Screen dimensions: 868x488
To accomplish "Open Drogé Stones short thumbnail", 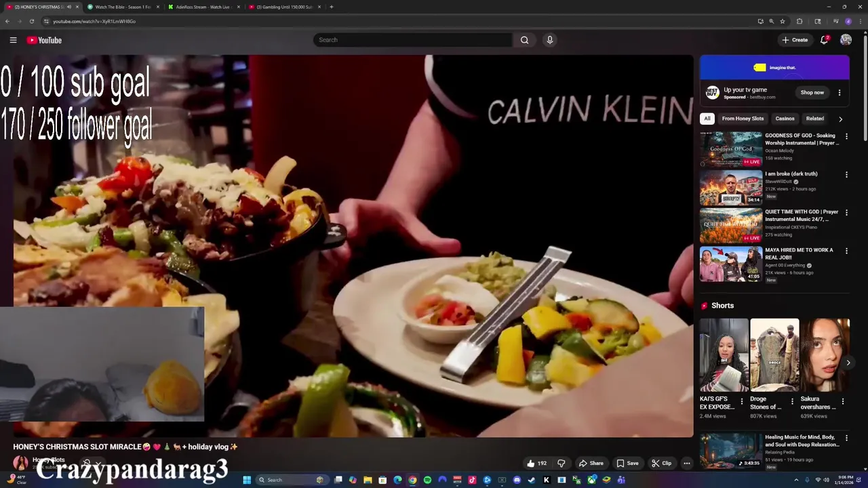I will [774, 354].
